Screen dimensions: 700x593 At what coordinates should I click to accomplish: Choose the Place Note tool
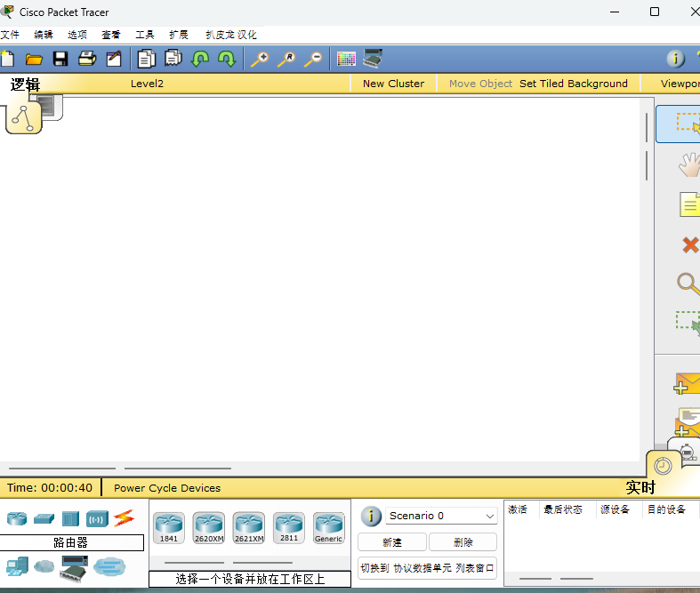(689, 204)
